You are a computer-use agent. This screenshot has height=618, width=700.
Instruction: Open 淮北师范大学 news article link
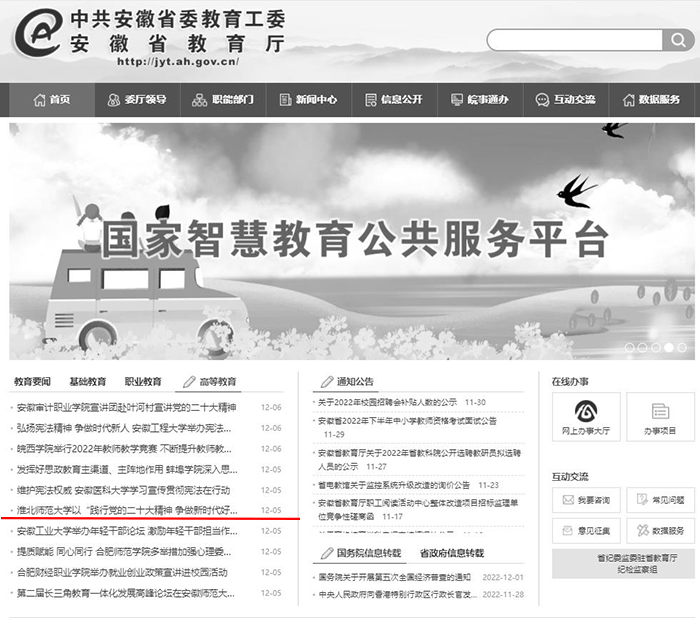coord(135,510)
